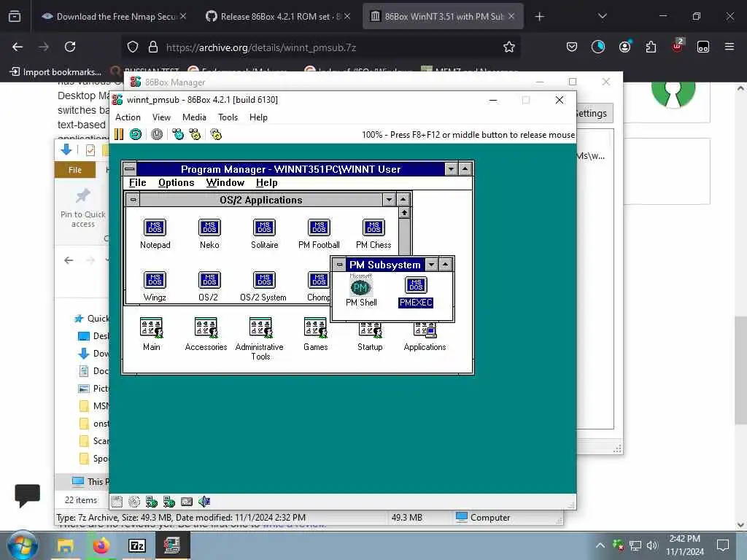Click the CD-ROM status bar icon
Viewport: 747px width, 560px height.
[x=134, y=502]
